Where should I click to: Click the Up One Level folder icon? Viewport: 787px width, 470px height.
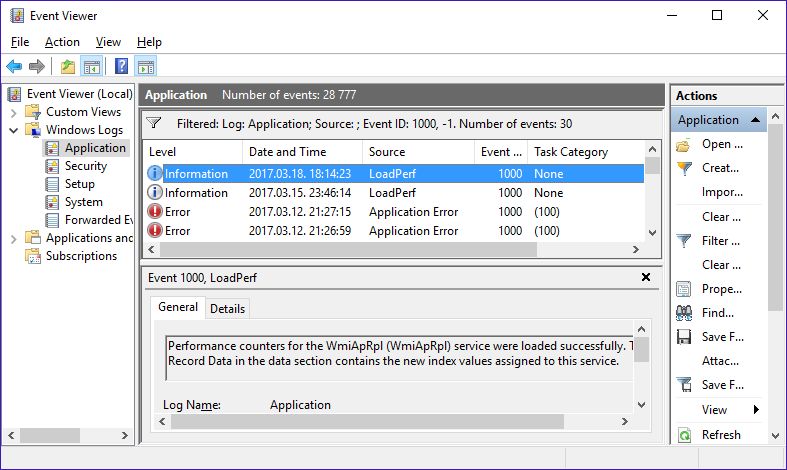coord(67,67)
